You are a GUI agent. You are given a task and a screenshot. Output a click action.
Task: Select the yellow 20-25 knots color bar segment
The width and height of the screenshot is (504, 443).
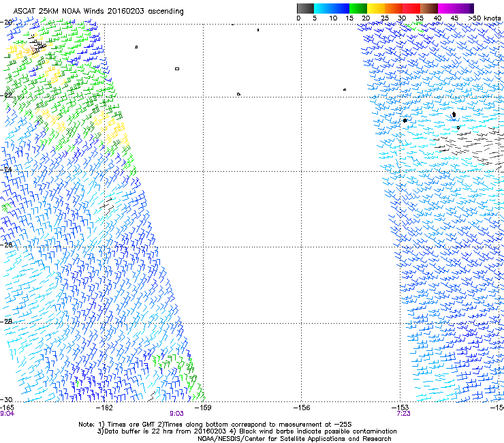(376, 8)
